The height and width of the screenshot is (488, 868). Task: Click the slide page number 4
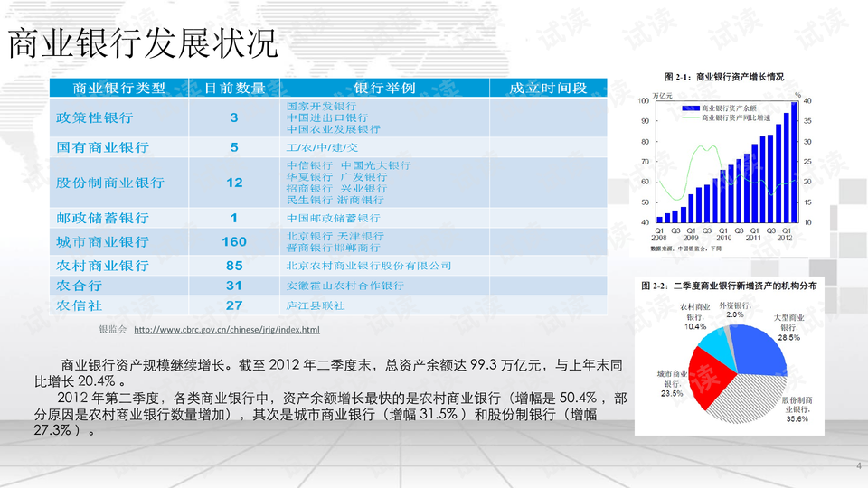pyautogui.click(x=858, y=465)
